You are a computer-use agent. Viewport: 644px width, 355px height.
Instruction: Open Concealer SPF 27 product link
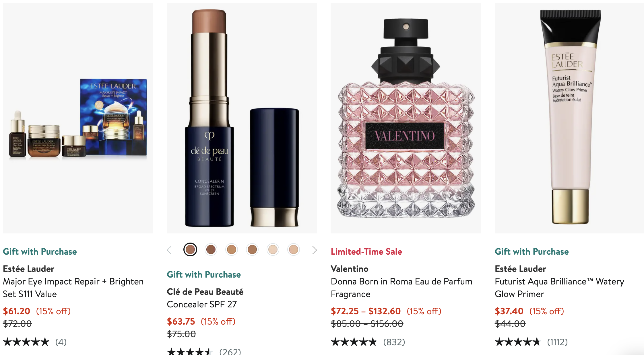[x=202, y=304]
